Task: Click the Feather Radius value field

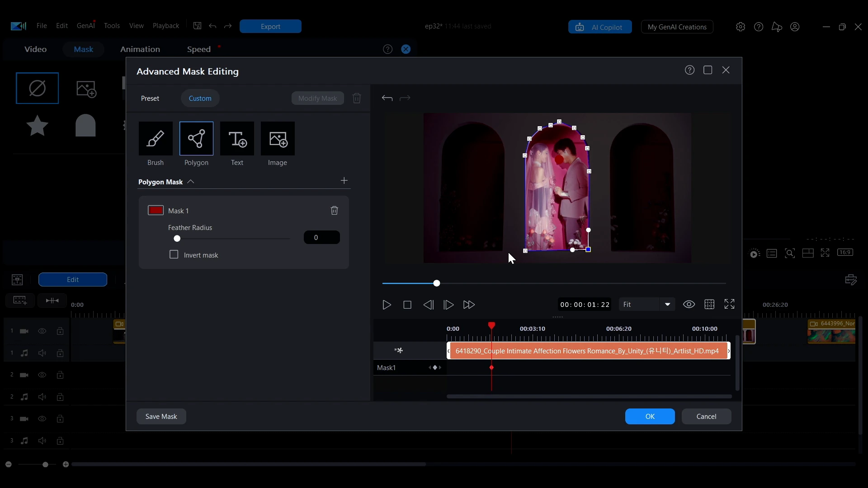Action: 322,237
